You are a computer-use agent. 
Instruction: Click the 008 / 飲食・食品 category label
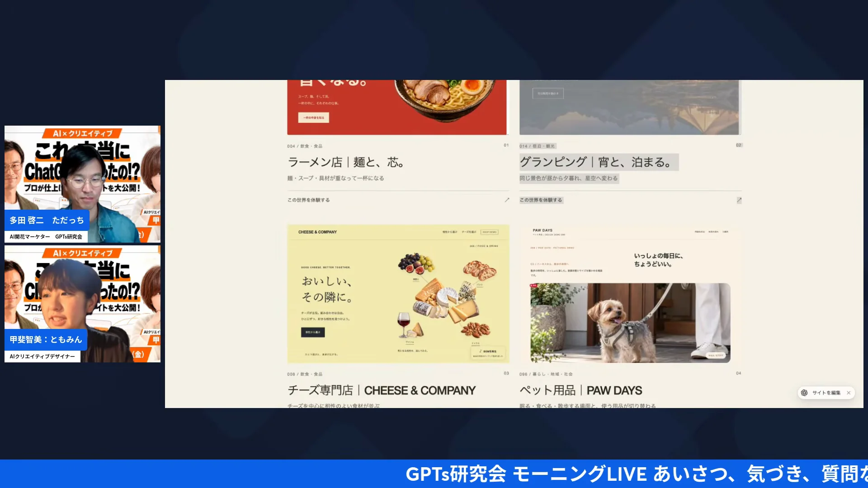pos(305,374)
